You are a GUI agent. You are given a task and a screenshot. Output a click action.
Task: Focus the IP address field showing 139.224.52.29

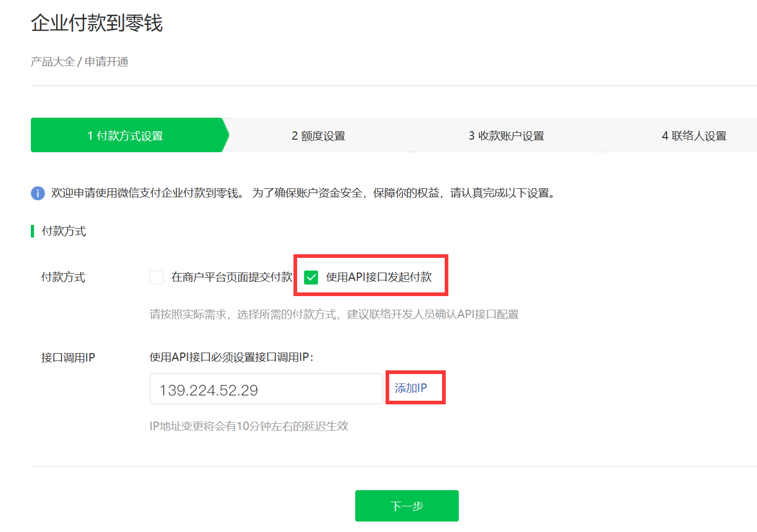(x=266, y=389)
